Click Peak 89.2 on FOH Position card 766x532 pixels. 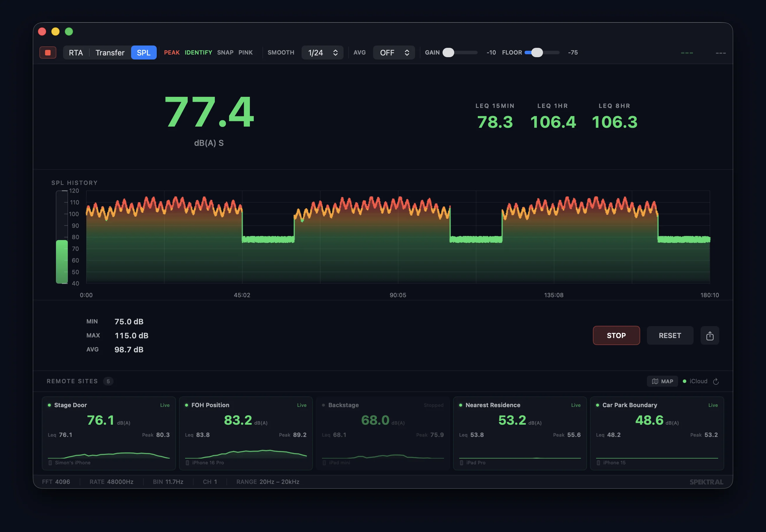click(293, 435)
